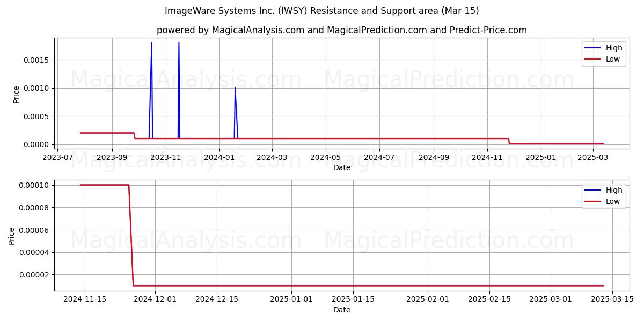Click the 2023-11 date tick label
This screenshot has height=322, width=644.
(x=166, y=158)
